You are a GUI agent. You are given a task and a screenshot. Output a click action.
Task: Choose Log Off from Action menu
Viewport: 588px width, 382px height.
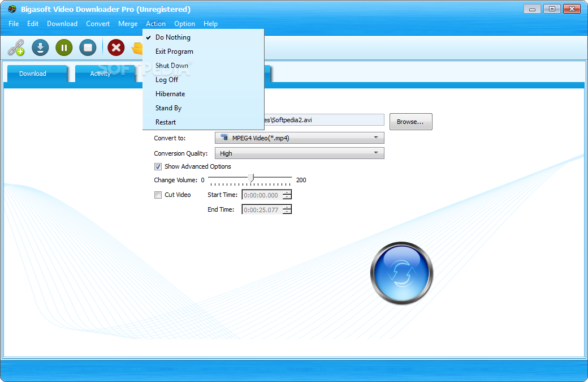tap(203, 80)
